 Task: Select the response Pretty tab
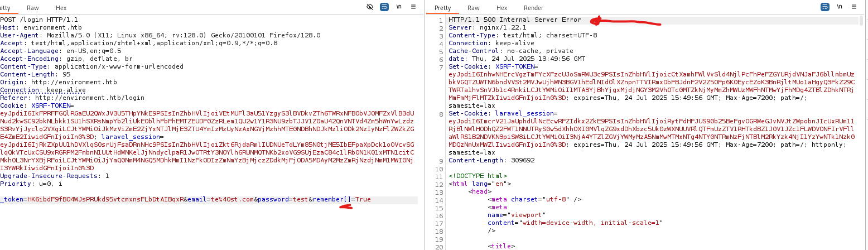pos(442,8)
